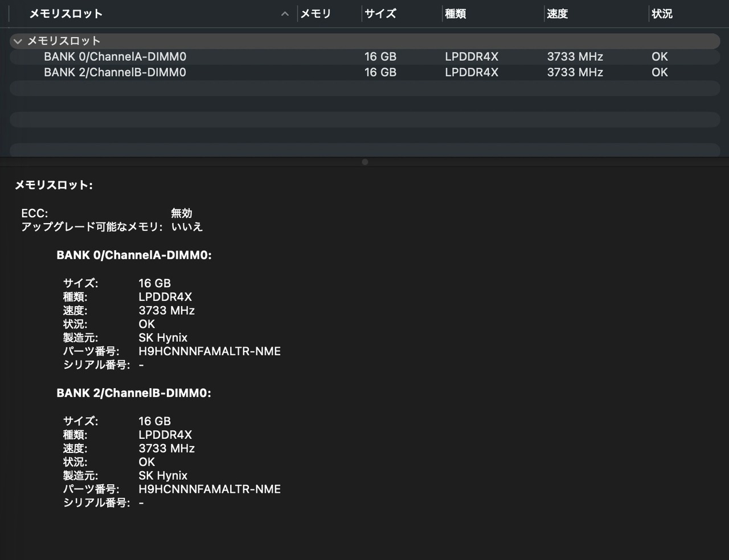Click the BANK 2/ChannelB-DIMM0 heading in details pane
This screenshot has height=560, width=729.
click(134, 393)
